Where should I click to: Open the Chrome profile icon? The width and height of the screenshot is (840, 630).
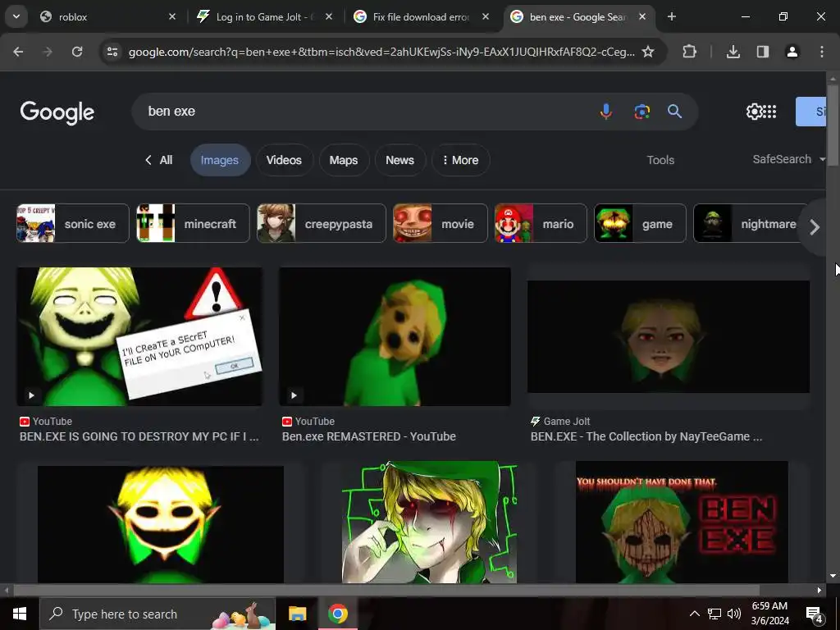click(x=792, y=52)
